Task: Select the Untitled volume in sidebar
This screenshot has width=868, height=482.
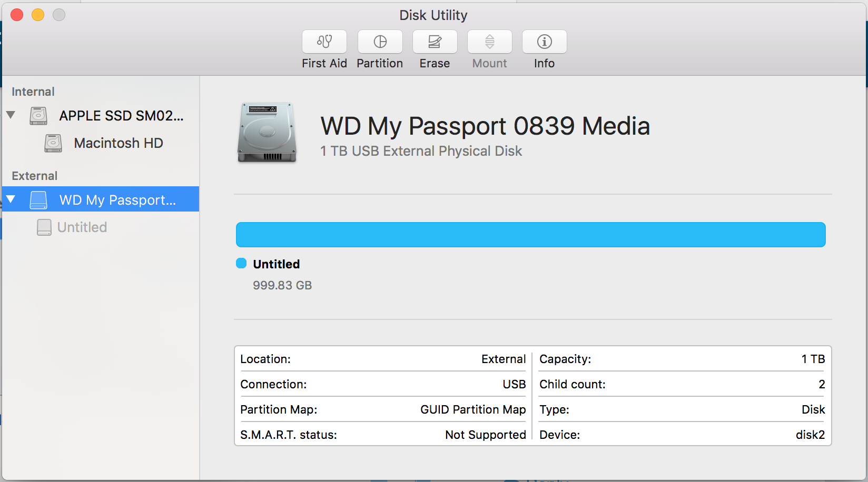Action: [x=101, y=227]
